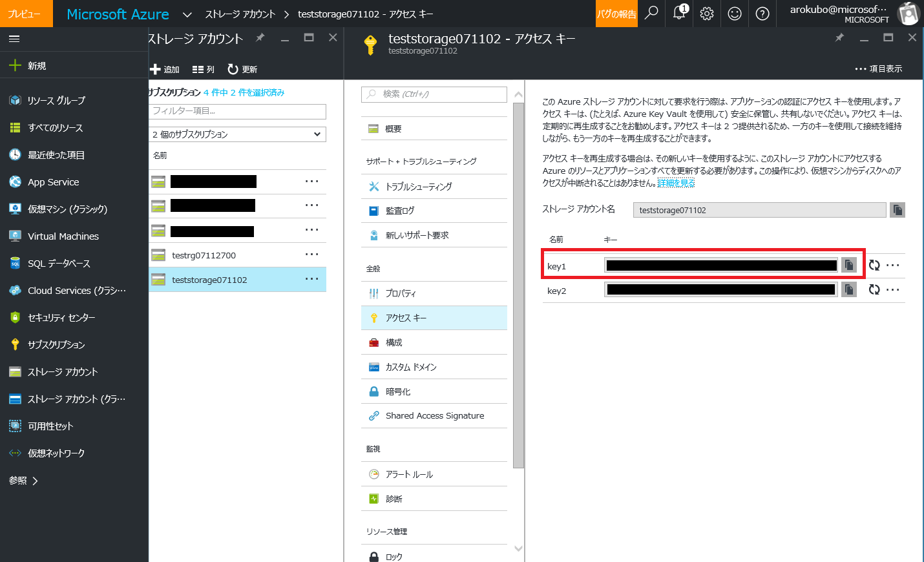Regenerate key2 using the refresh icon
This screenshot has height=562, width=924.
tap(874, 289)
